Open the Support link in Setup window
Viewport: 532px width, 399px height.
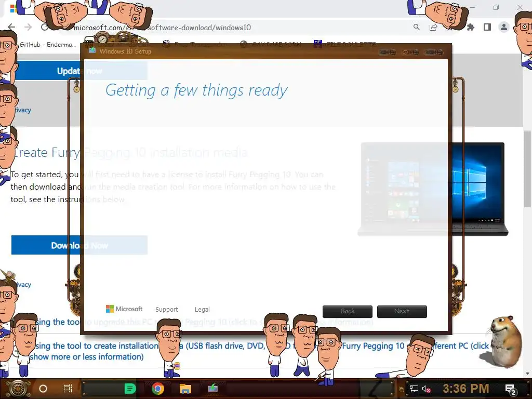167,310
